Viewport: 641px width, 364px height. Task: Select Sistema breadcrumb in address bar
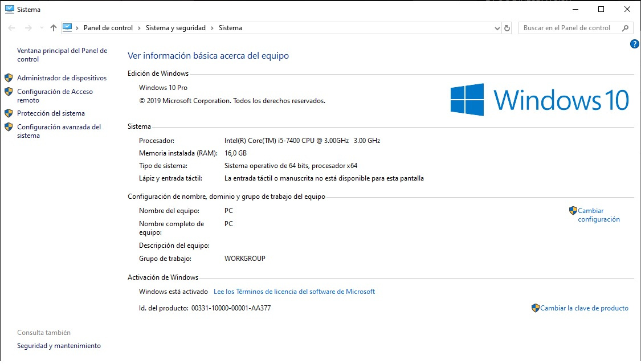point(230,28)
